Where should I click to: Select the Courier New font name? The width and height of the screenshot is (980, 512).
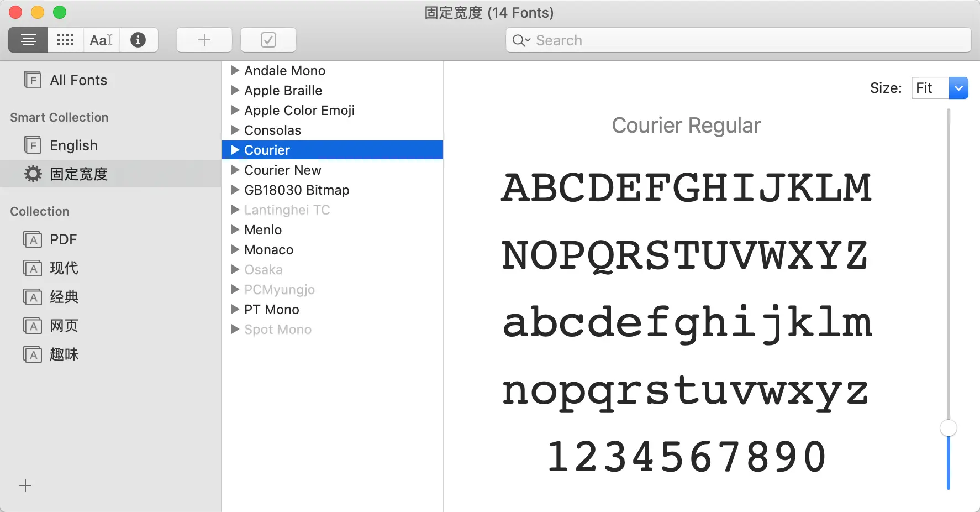283,170
